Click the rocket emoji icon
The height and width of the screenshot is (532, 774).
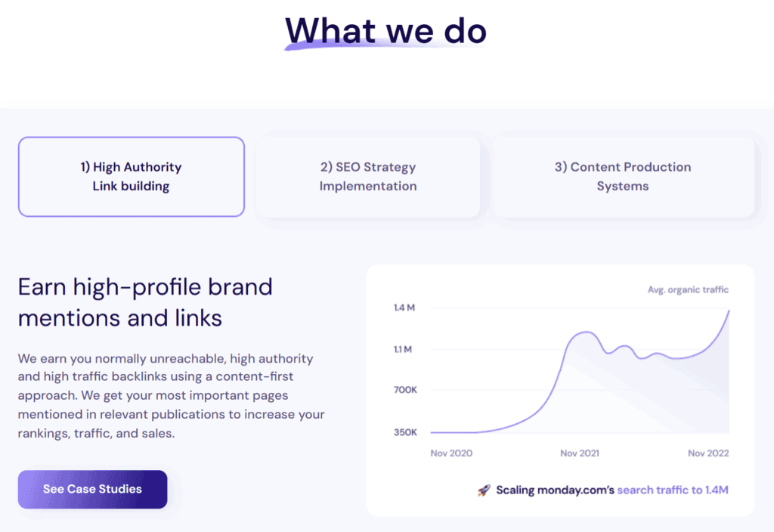[x=484, y=490]
